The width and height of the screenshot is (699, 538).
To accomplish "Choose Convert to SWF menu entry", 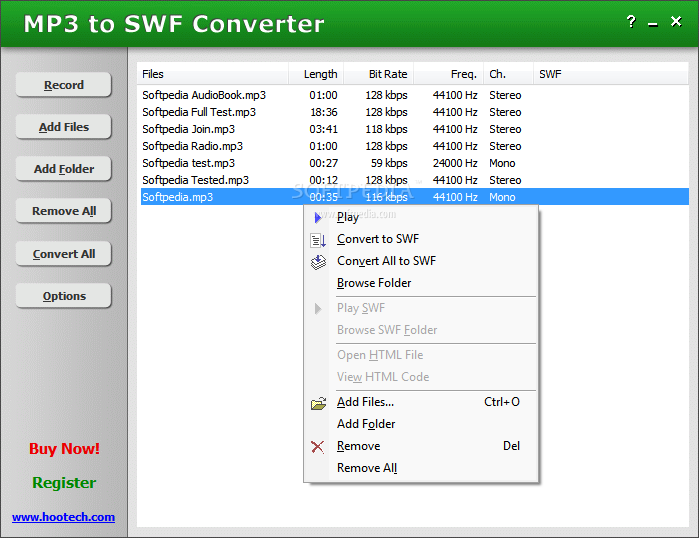I will pos(421,239).
